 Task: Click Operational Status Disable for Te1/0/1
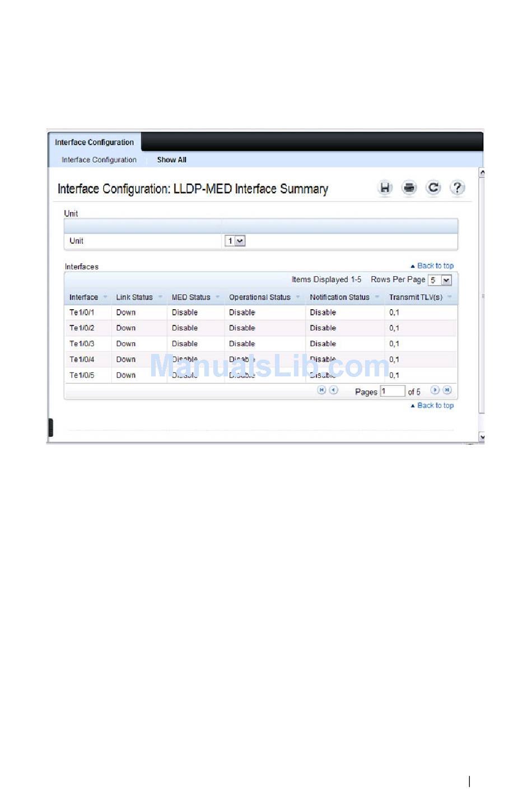pos(242,313)
